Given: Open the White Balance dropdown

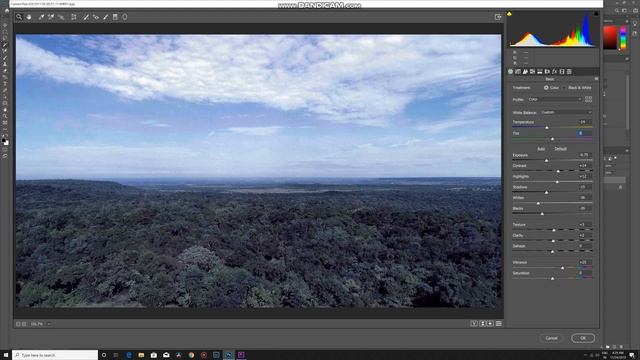Looking at the screenshot, I should coord(567,112).
